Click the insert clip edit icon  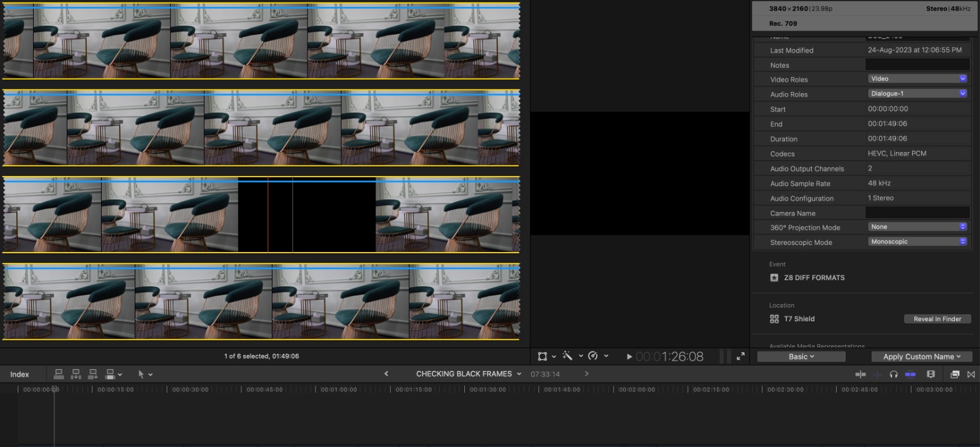[76, 373]
